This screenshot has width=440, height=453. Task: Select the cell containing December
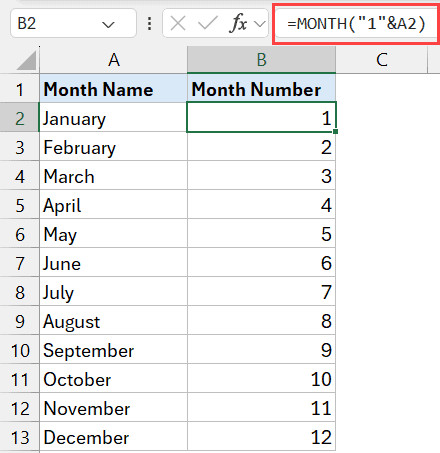113,436
